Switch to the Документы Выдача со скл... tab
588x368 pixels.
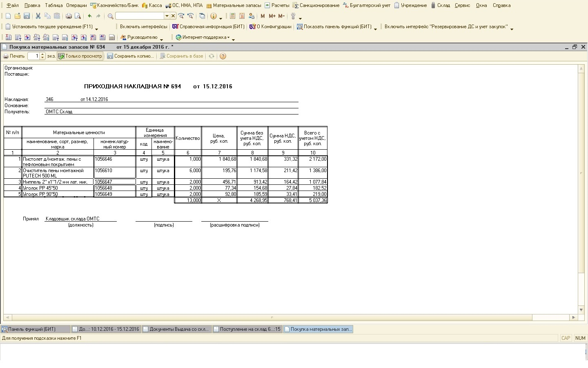(176, 329)
